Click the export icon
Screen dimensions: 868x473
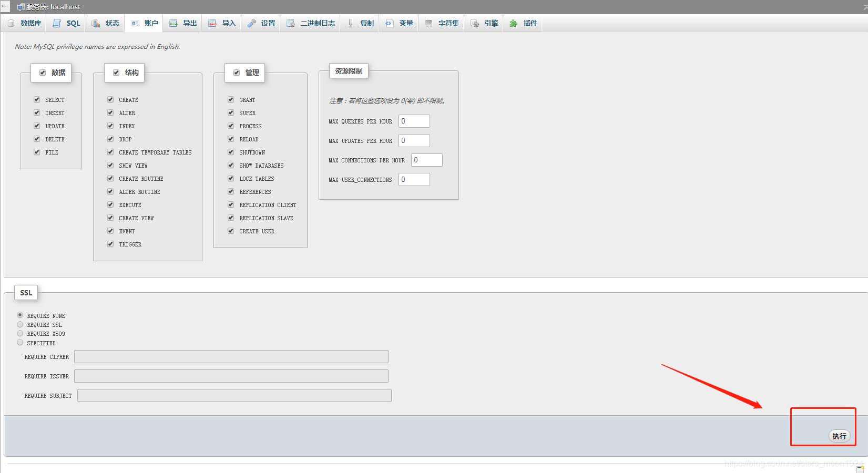pyautogui.click(x=173, y=23)
